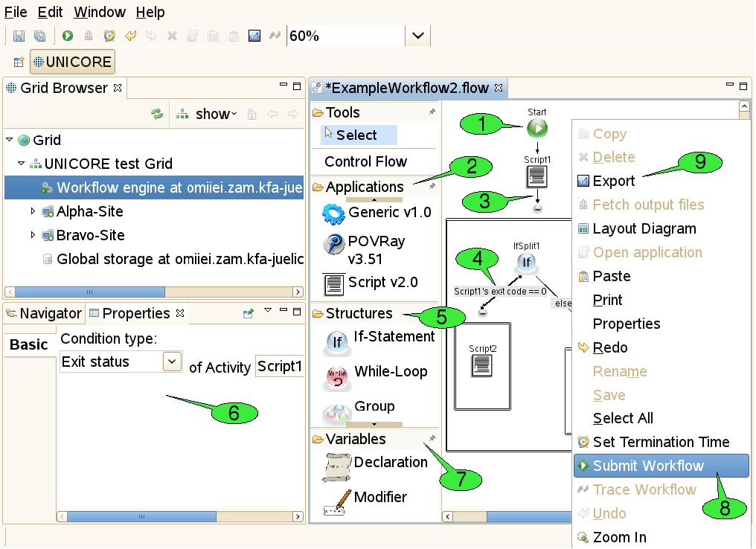Pin the Applications palette drawer
The image size is (756, 549).
click(432, 186)
